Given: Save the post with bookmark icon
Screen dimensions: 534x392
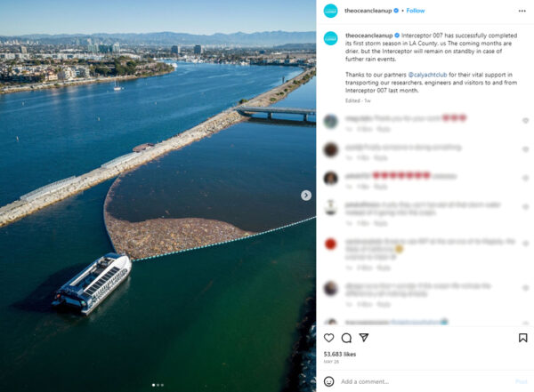Looking at the screenshot, I should coord(522,338).
